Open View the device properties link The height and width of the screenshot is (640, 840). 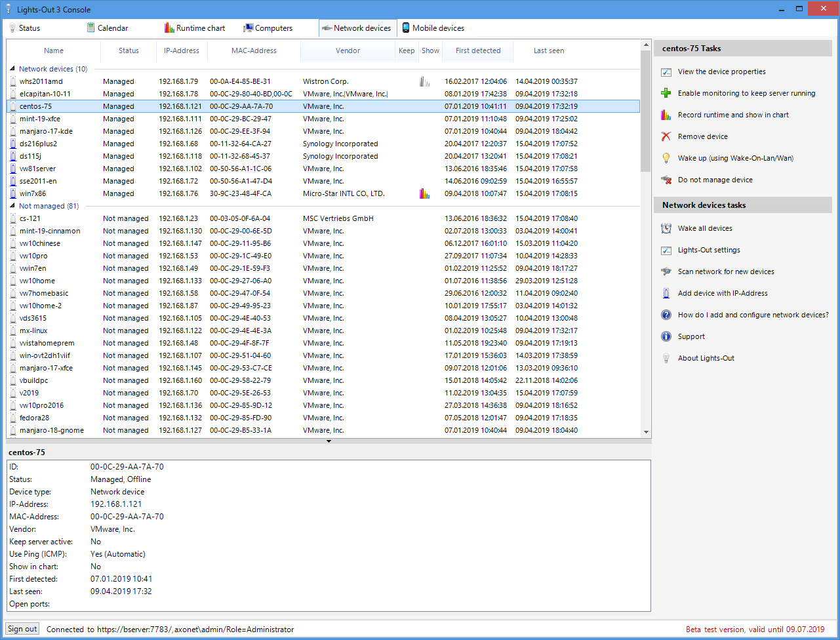[x=721, y=71]
